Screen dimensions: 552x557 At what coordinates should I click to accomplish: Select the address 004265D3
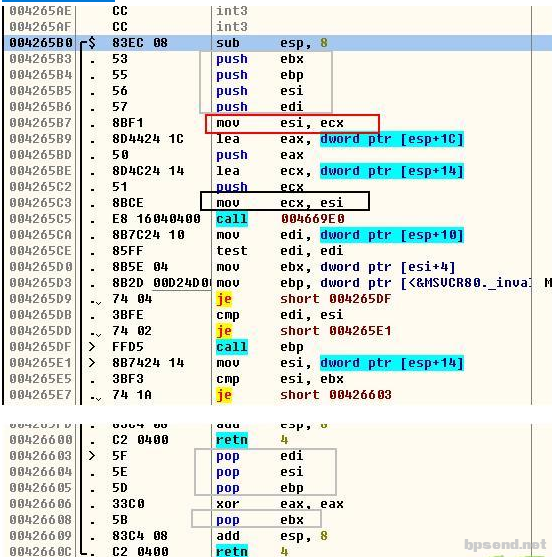(x=41, y=283)
